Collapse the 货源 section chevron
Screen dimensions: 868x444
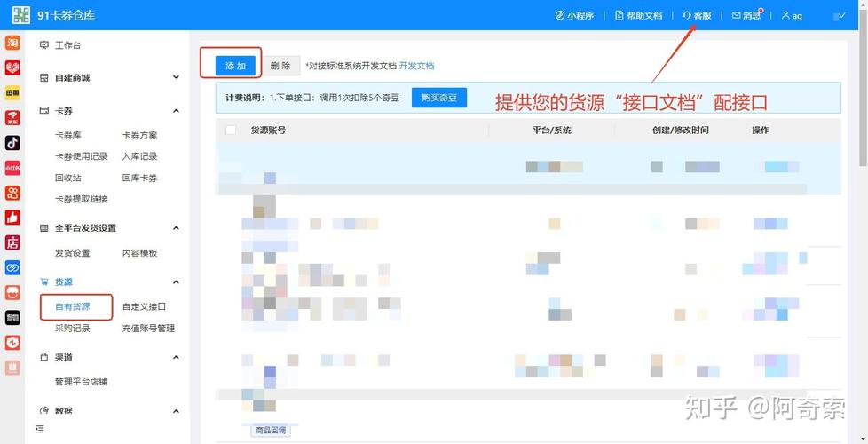(x=176, y=282)
